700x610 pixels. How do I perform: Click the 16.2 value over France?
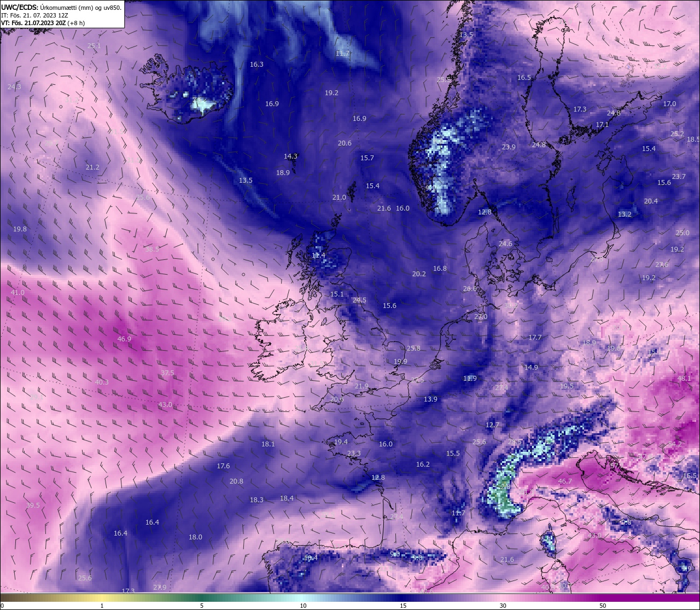coord(423,464)
